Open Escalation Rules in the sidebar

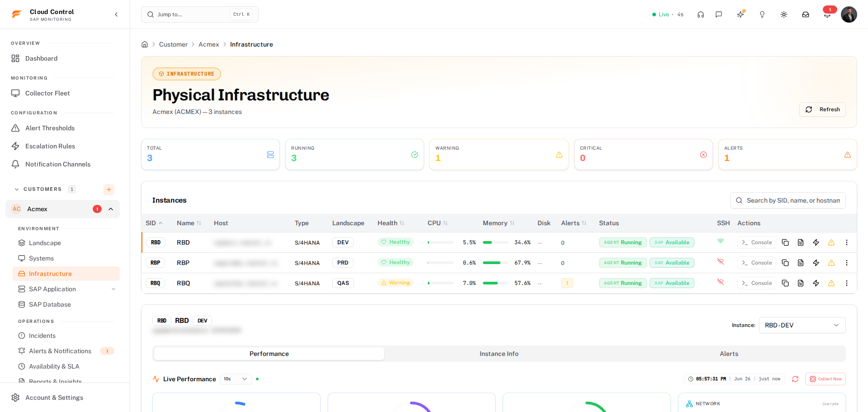(62, 146)
